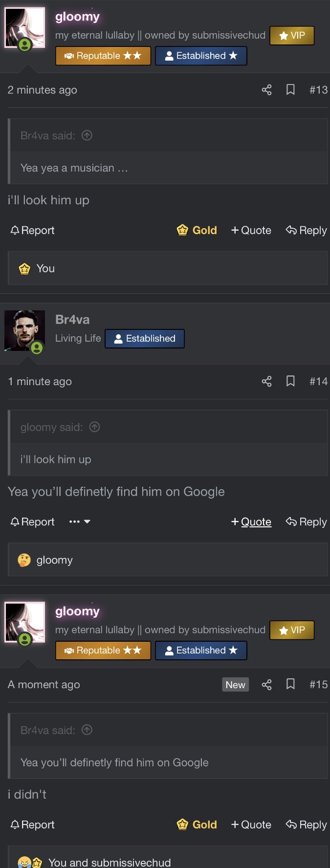The image size is (330, 868).
Task: Open post permalink #14
Action: coord(319,381)
